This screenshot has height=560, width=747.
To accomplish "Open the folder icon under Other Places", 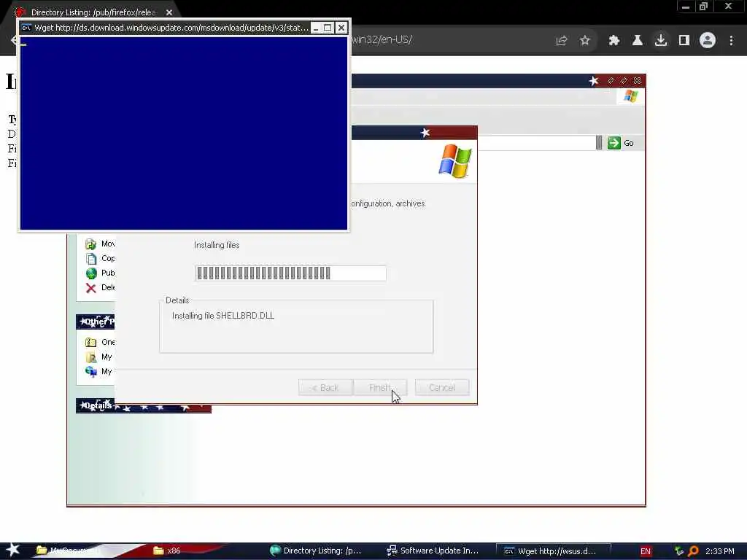I will [x=91, y=343].
